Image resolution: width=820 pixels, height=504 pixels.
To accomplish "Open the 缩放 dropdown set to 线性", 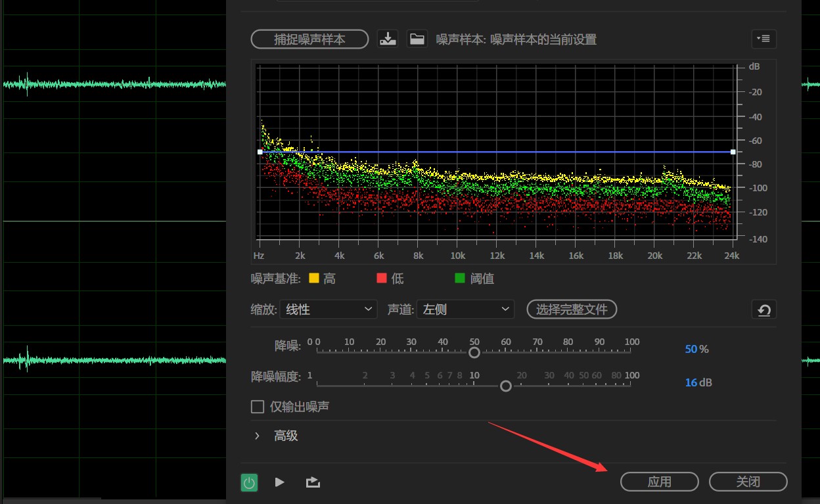I will tap(329, 309).
